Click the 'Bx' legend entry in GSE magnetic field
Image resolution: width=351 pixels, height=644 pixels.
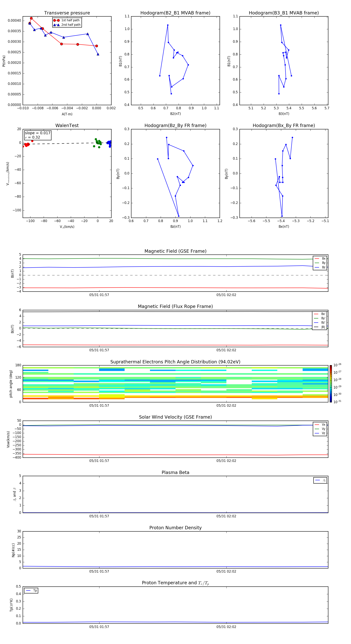click(x=320, y=259)
